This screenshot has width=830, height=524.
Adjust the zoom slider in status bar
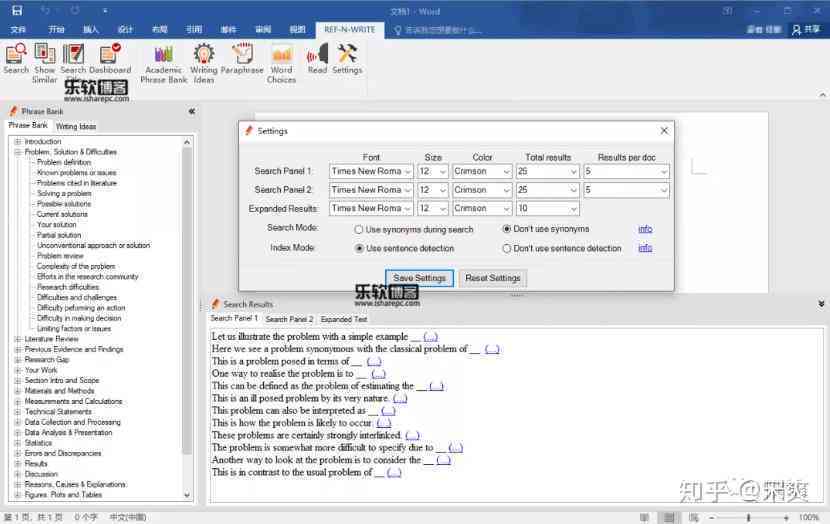point(748,517)
